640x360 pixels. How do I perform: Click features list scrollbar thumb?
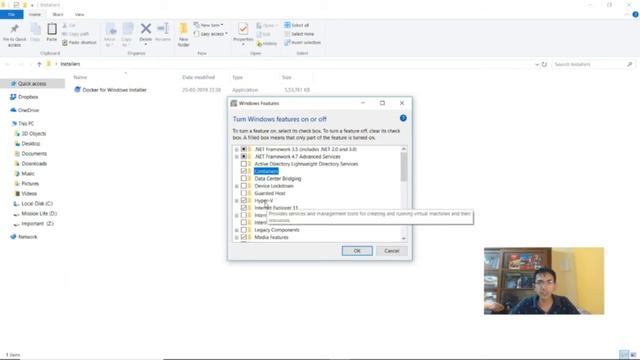pyautogui.click(x=404, y=167)
